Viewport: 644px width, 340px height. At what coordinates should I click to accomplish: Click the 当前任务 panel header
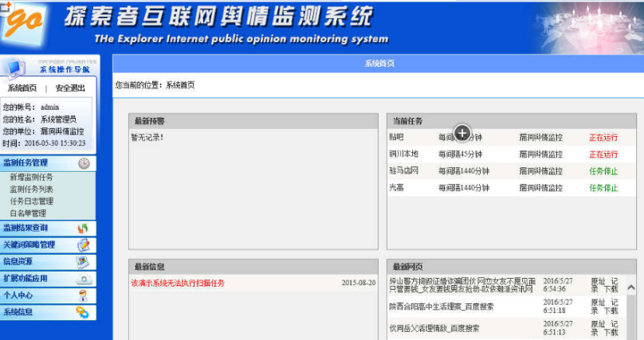512,121
